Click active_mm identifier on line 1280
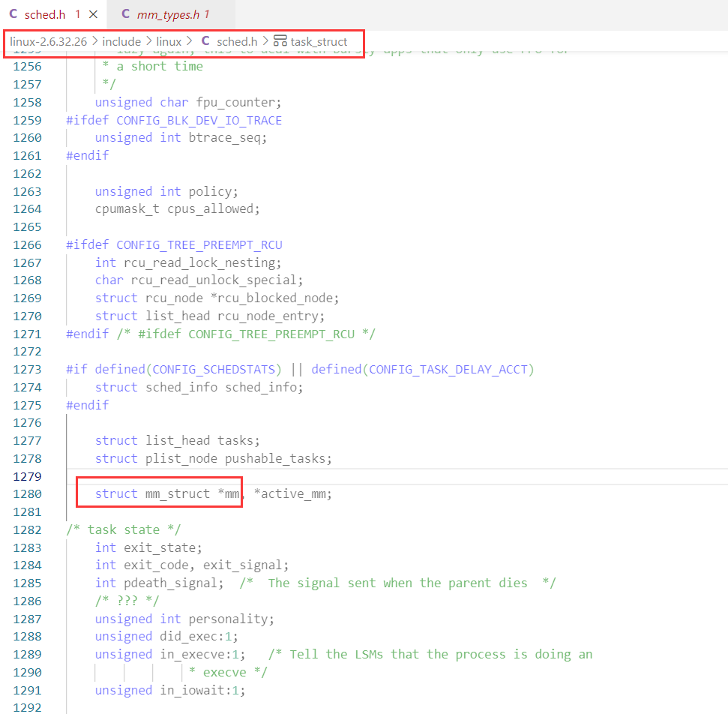Image resolution: width=728 pixels, height=714 pixels. coord(293,493)
